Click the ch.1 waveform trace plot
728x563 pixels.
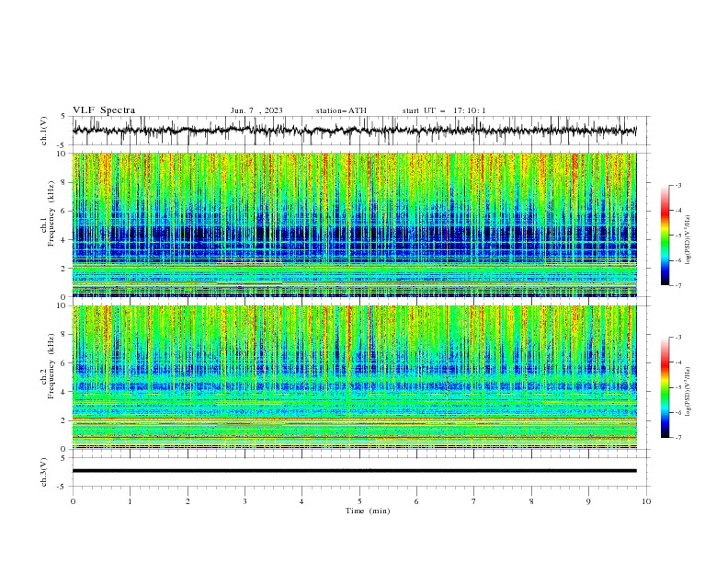354,131
